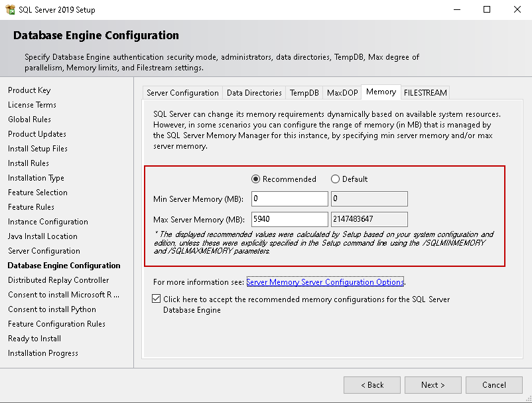Click default Max Server Memory field 2147483647
Viewport: 532px width, 403px height.
[x=369, y=219]
